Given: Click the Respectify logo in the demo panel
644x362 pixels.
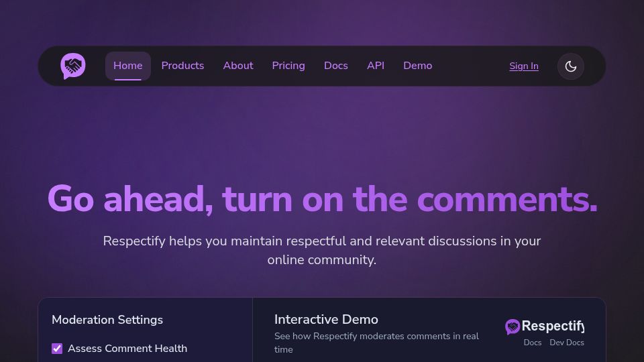Looking at the screenshot, I should [x=545, y=326].
